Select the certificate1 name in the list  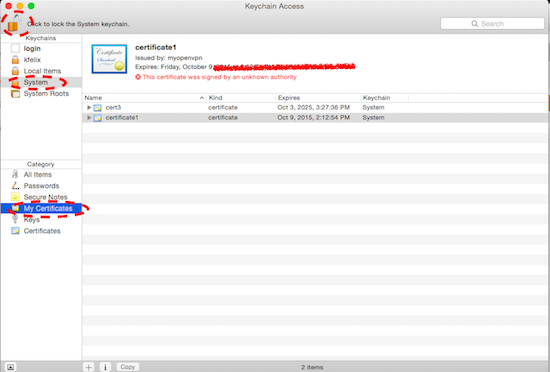122,117
